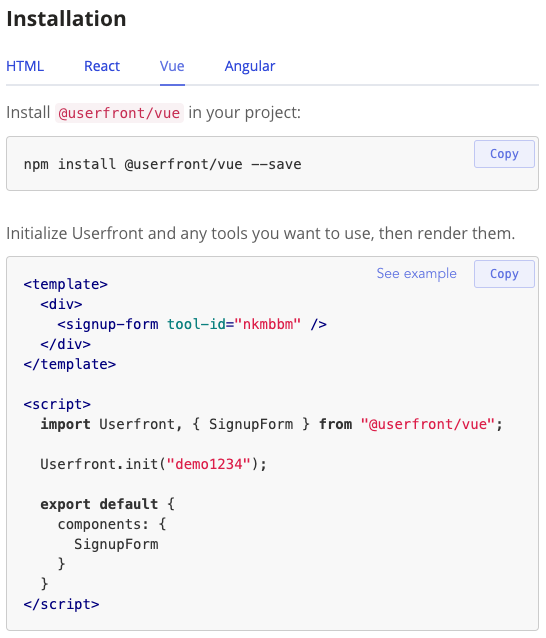Select the Vue tab

coord(172,66)
